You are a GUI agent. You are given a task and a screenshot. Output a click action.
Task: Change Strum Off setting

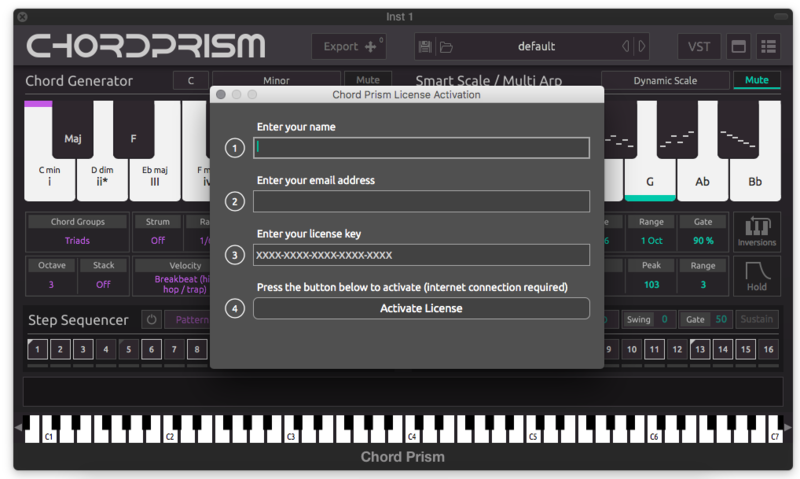tap(158, 240)
